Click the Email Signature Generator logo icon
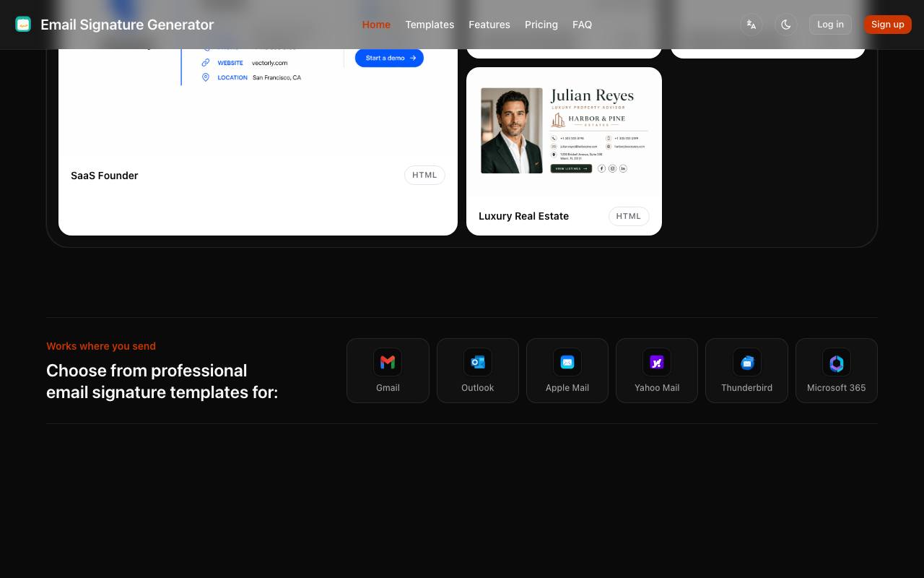This screenshot has width=924, height=578. coord(23,25)
